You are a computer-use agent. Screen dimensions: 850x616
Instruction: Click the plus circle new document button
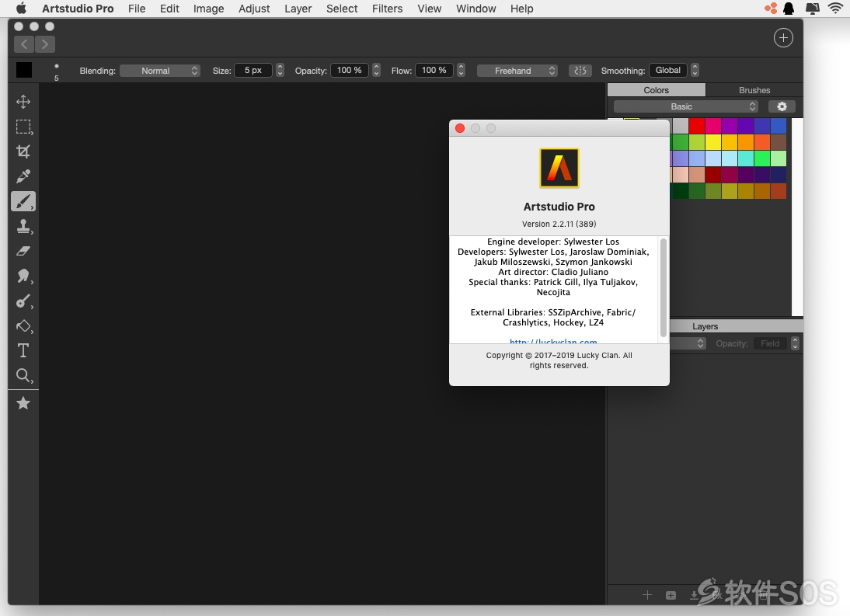click(783, 38)
